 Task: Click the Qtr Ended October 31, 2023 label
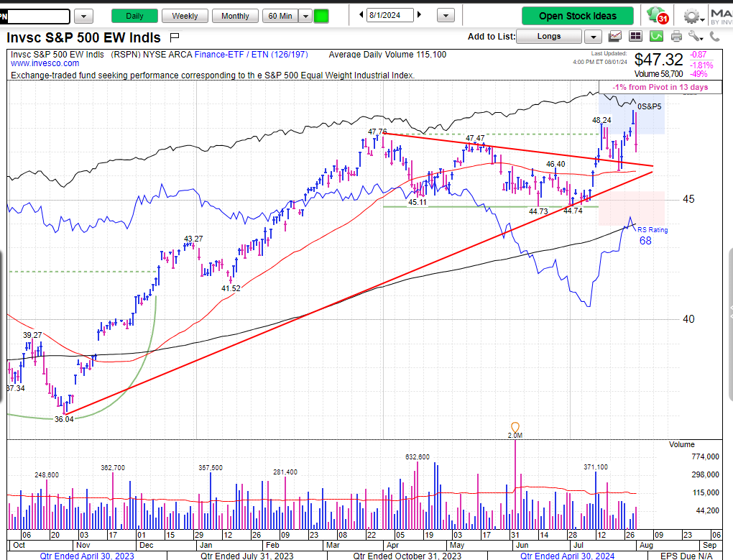tap(407, 556)
